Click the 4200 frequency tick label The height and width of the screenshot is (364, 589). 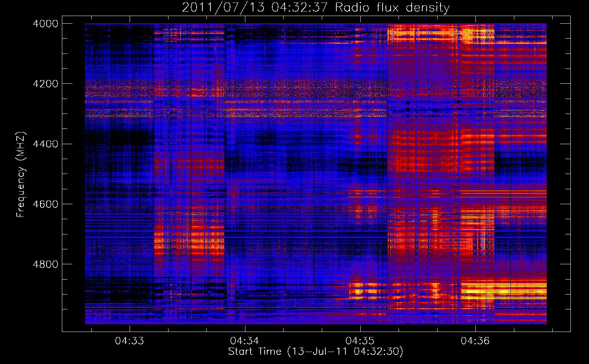click(x=46, y=84)
